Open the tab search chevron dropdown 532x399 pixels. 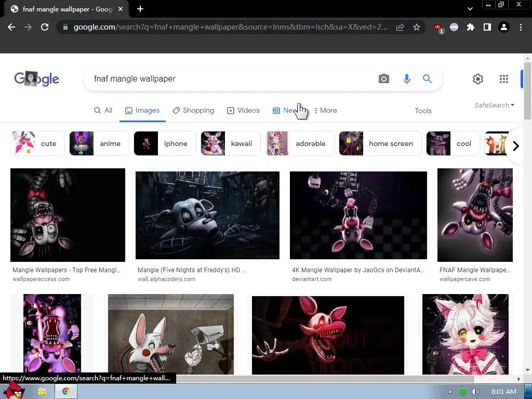(x=470, y=9)
